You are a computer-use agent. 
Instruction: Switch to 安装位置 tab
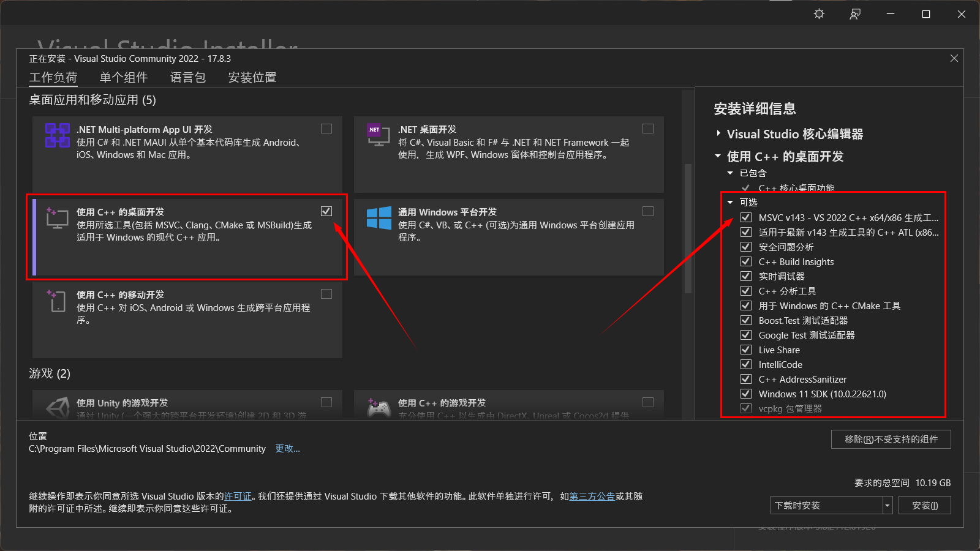[252, 78]
